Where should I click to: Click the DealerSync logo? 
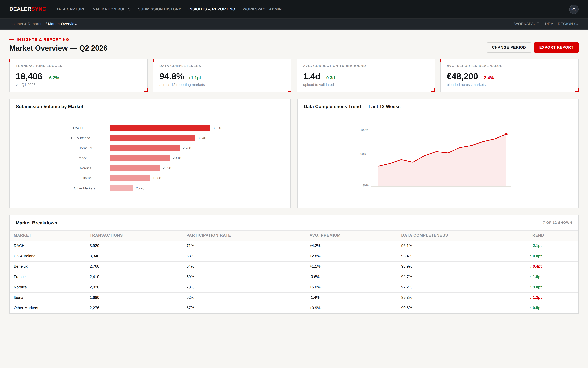pyautogui.click(x=28, y=9)
